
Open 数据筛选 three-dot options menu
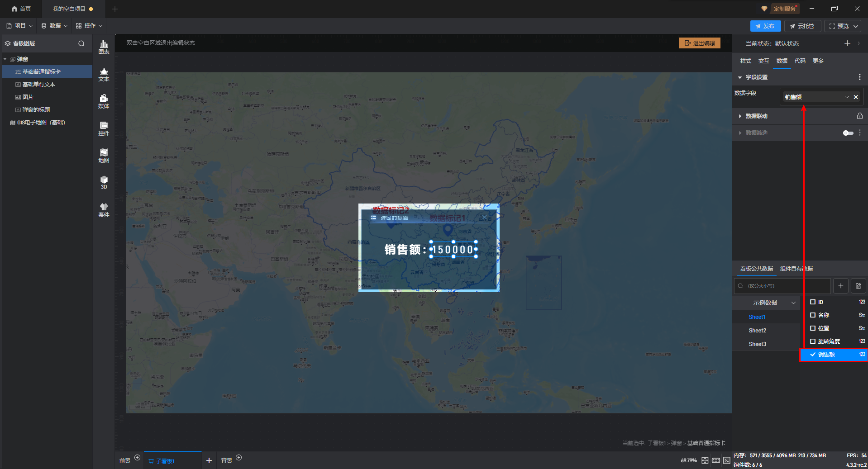point(859,133)
